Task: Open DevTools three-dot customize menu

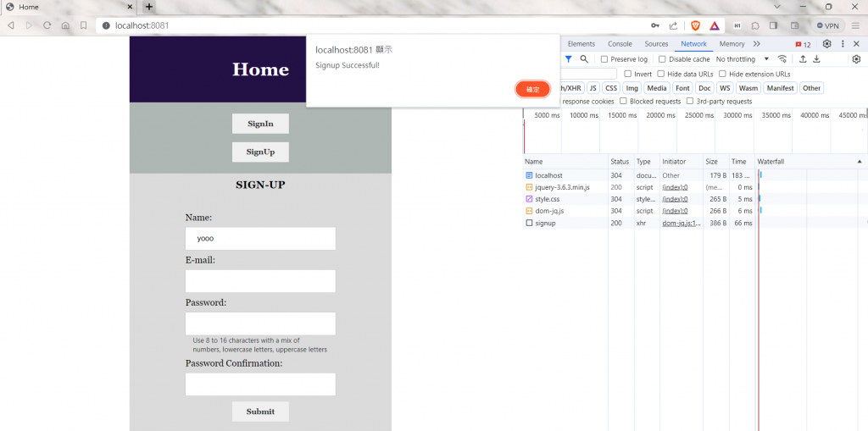Action: coord(843,44)
